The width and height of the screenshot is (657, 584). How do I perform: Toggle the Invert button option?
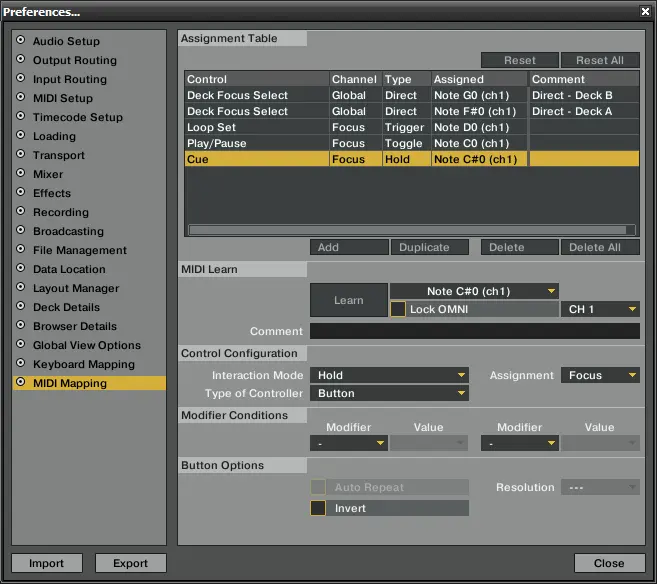click(318, 508)
